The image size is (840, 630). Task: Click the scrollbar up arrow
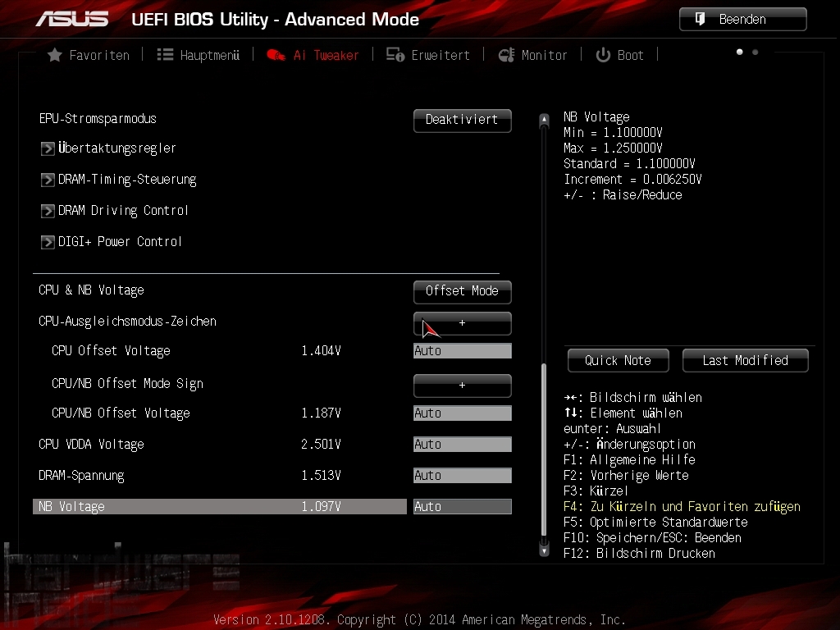tap(544, 120)
